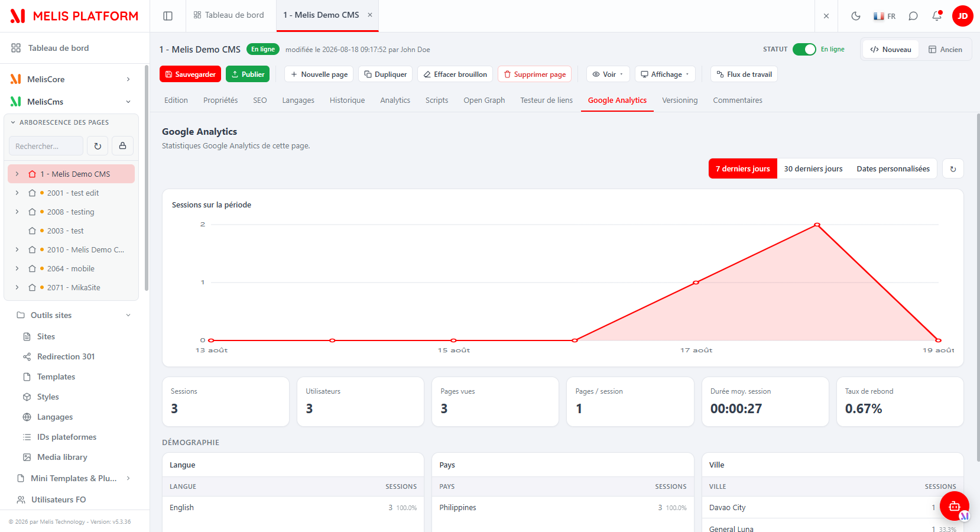The image size is (980, 532).
Task: Open JD user avatar menu
Action: click(963, 16)
